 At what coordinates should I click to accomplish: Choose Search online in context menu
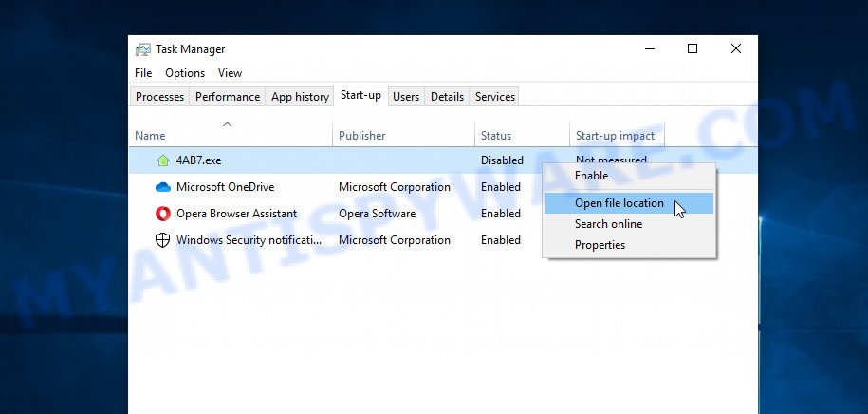(629, 224)
